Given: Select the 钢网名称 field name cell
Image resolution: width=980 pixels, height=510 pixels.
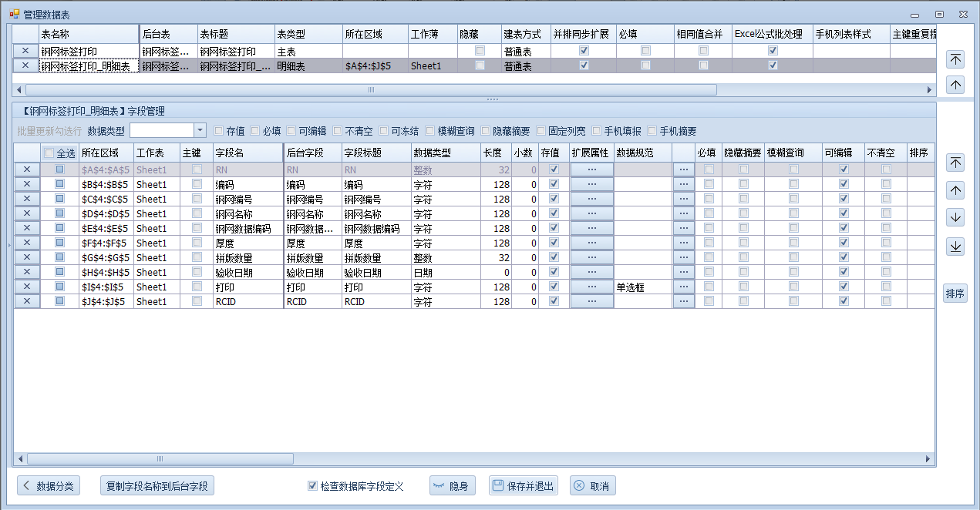Looking at the screenshot, I should tap(247, 214).
